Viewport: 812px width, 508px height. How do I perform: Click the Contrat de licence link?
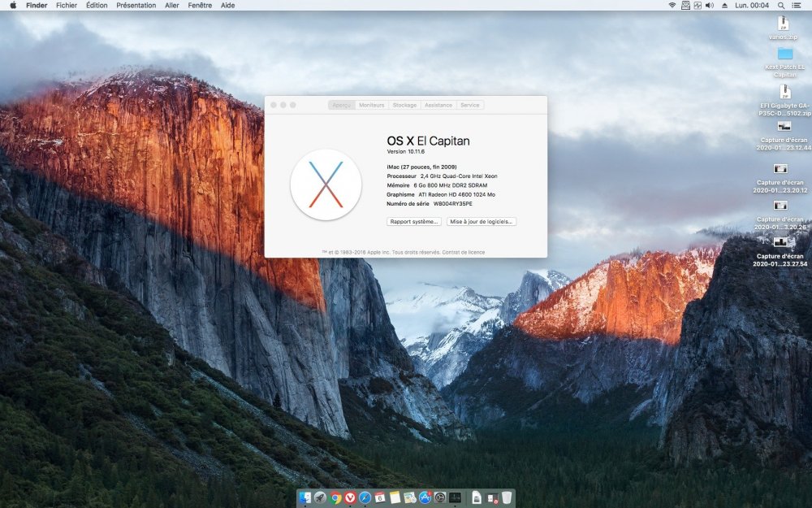coord(464,253)
